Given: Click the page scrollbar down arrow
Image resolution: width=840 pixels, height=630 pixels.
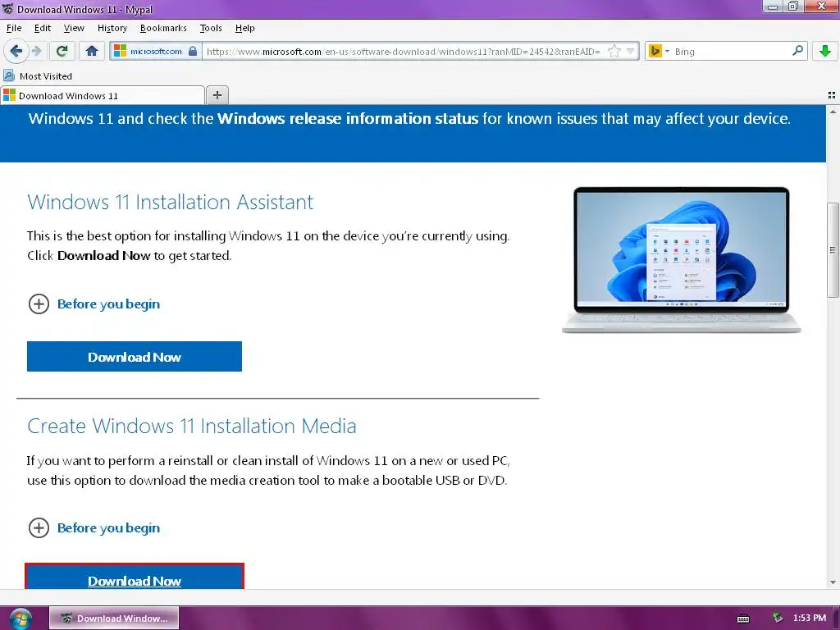Looking at the screenshot, I should (833, 582).
